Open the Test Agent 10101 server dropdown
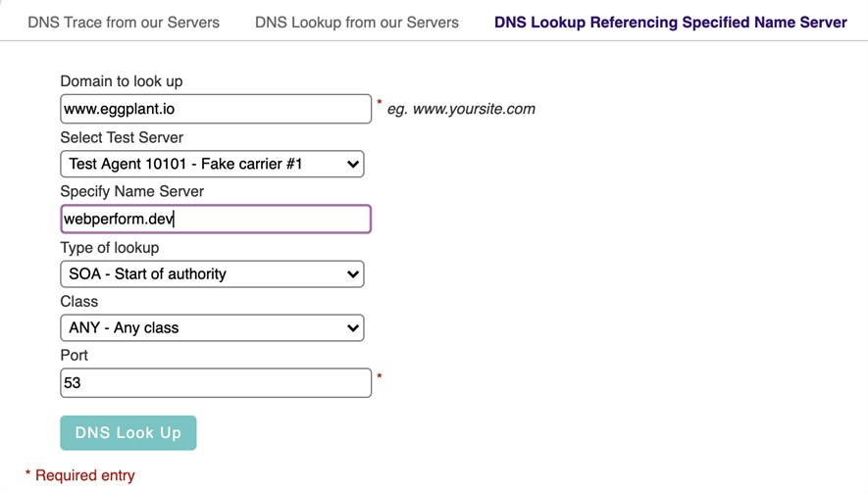Image resolution: width=868 pixels, height=493 pixels. pos(212,164)
